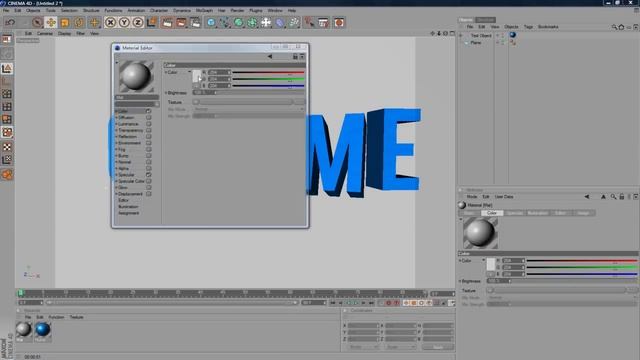The width and height of the screenshot is (640, 360).
Task: Open the Render menu in menu bar
Action: [x=237, y=10]
